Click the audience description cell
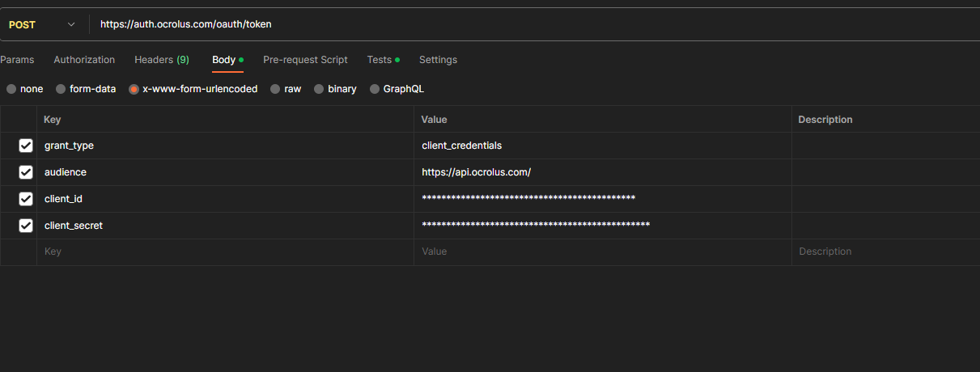Image resolution: width=980 pixels, height=372 pixels. click(x=885, y=172)
